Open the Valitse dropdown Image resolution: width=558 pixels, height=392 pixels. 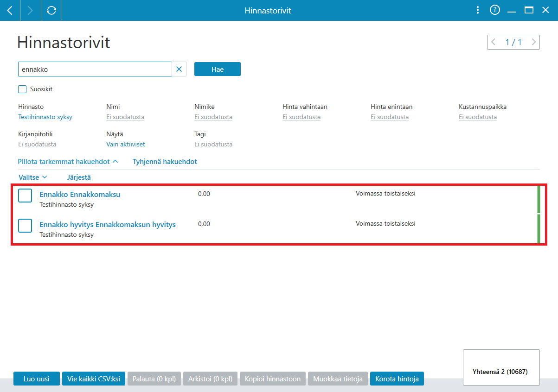tap(33, 177)
